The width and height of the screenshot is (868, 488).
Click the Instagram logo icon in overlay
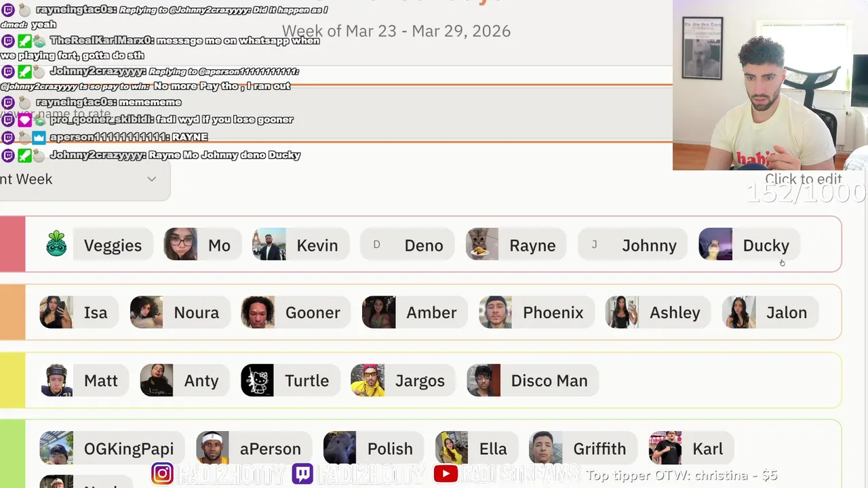click(162, 474)
